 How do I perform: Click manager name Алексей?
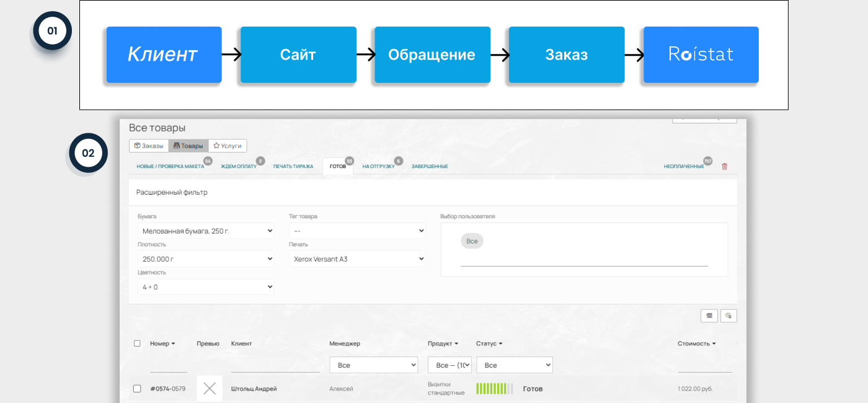coord(341,389)
